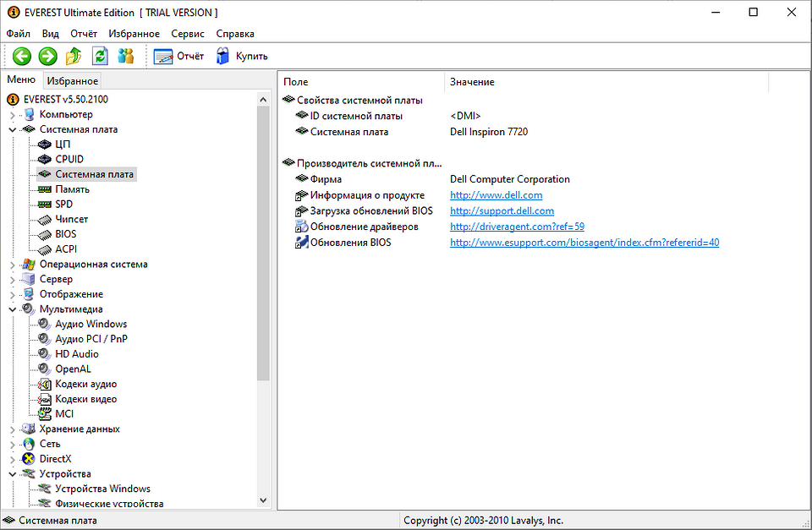Open the Отчёт report toolbar button
The image size is (812, 530).
(178, 57)
